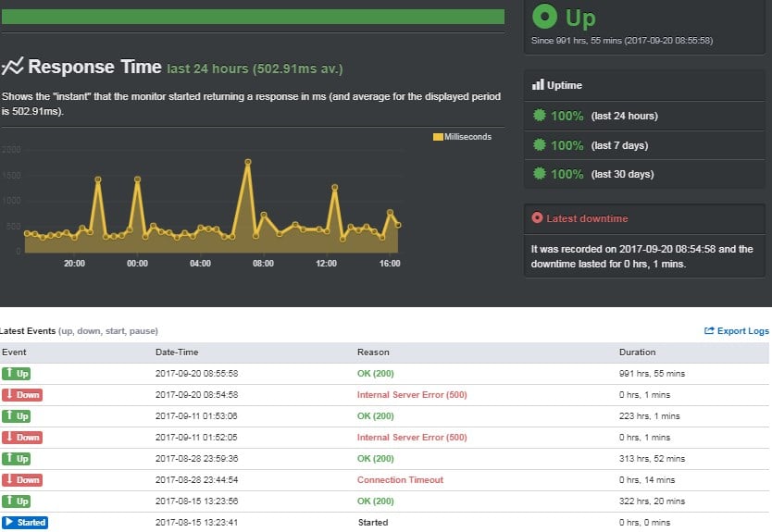Click the 20:00 axis label on chart
This screenshot has width=772, height=532.
pyautogui.click(x=74, y=264)
